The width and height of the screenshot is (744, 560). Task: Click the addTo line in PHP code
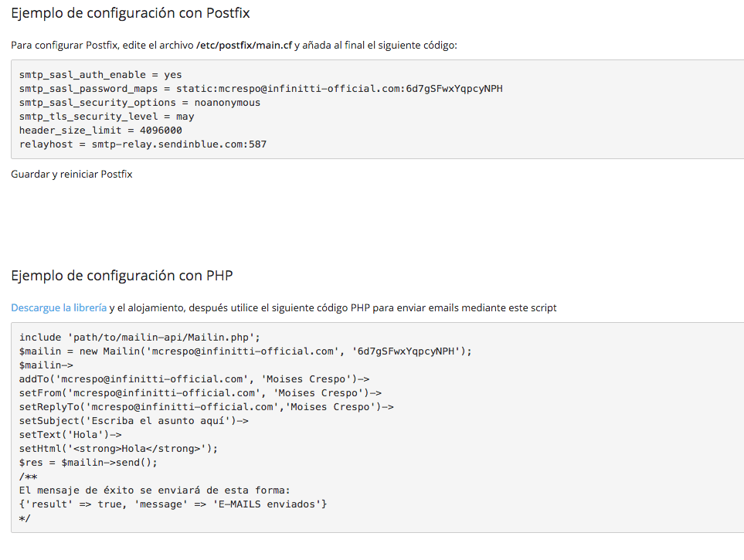pyautogui.click(x=195, y=379)
